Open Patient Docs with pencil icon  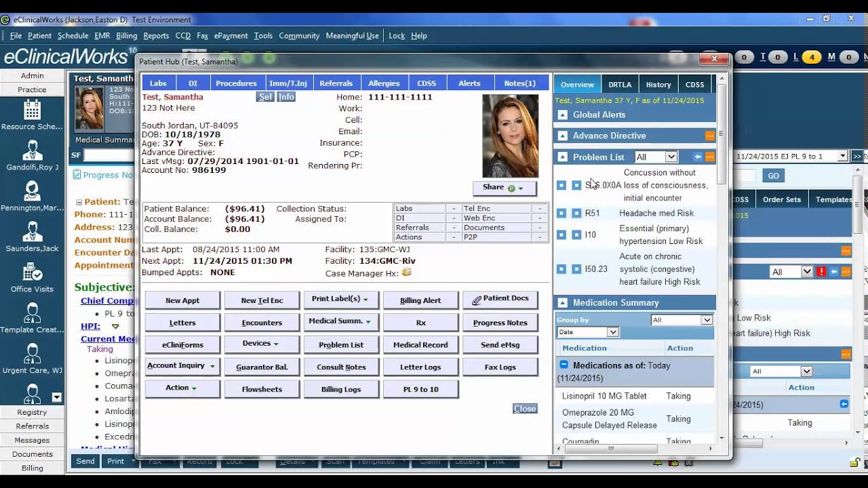[500, 300]
